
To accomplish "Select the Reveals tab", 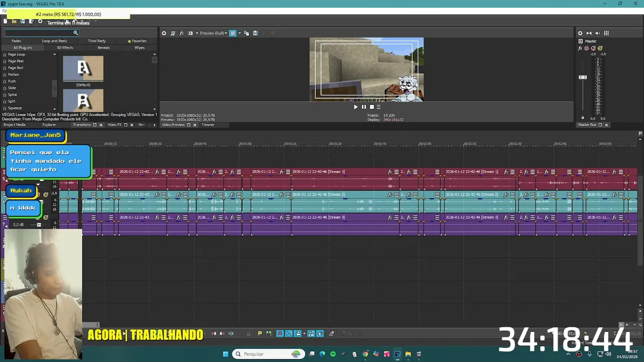I will (104, 48).
